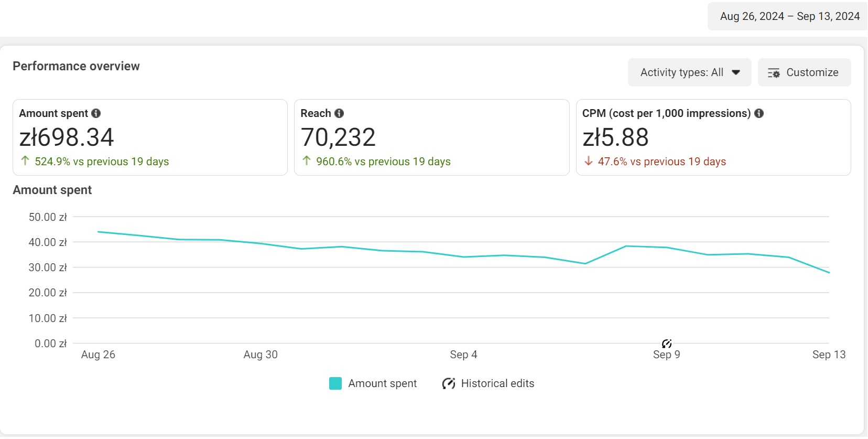The width and height of the screenshot is (868, 439).
Task: Click the 40.00 zł y-axis label
Action: tap(48, 242)
